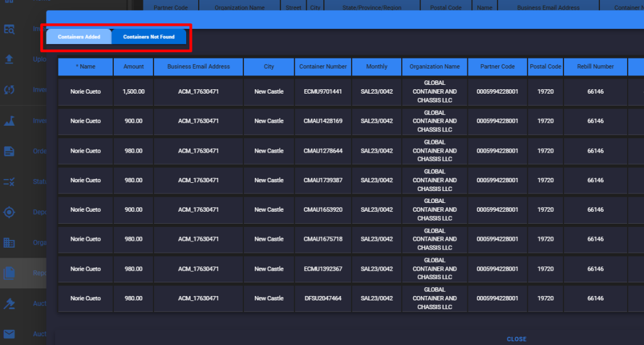Click the Container Number column header

(323, 67)
